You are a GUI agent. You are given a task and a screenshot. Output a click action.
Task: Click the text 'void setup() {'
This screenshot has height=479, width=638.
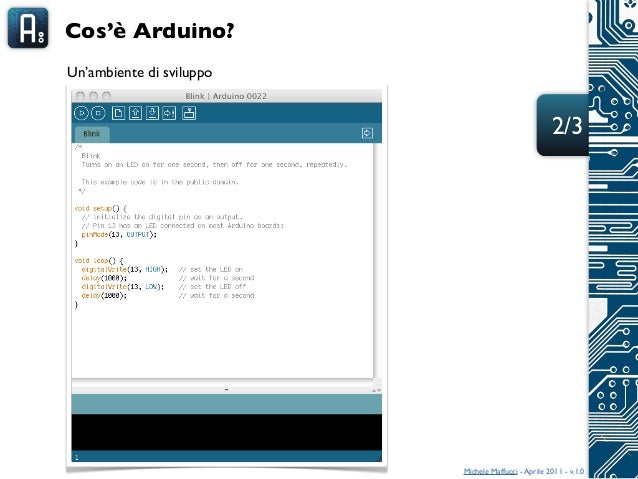(x=101, y=208)
